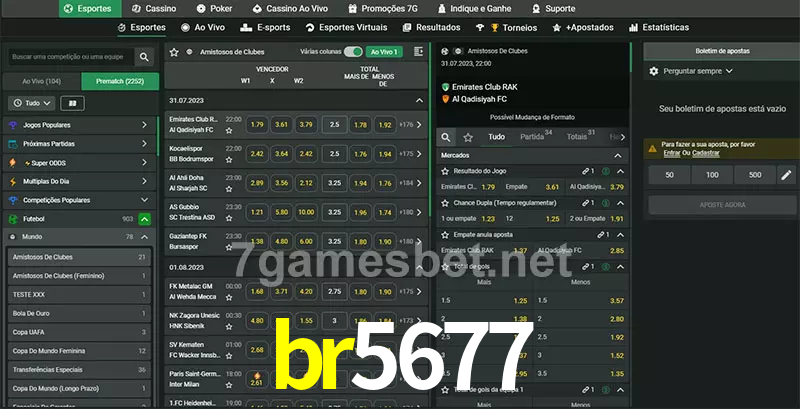
Task: Click the markets search magnifier icon
Action: [x=446, y=137]
